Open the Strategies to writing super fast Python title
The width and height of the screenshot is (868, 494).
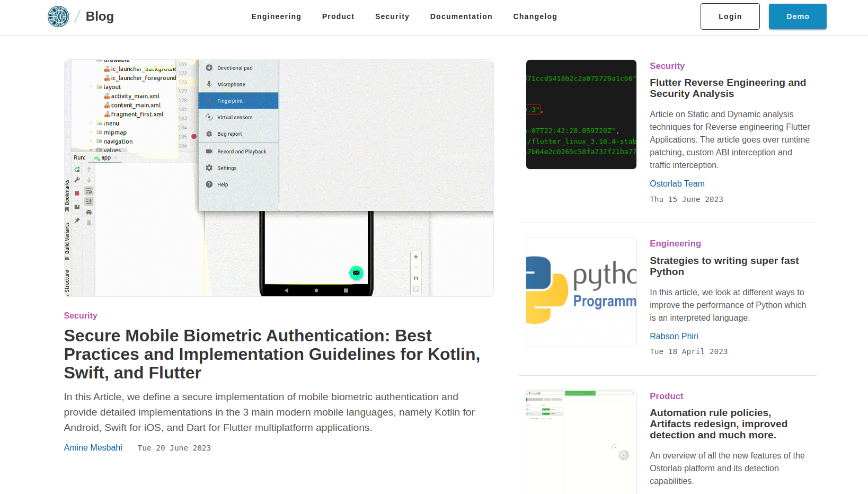click(724, 266)
